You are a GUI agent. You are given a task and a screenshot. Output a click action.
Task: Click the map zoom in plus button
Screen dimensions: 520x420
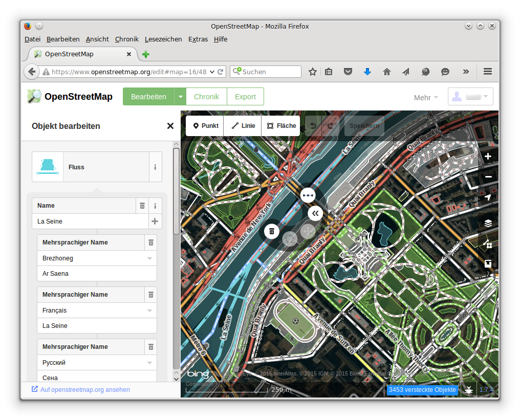488,157
